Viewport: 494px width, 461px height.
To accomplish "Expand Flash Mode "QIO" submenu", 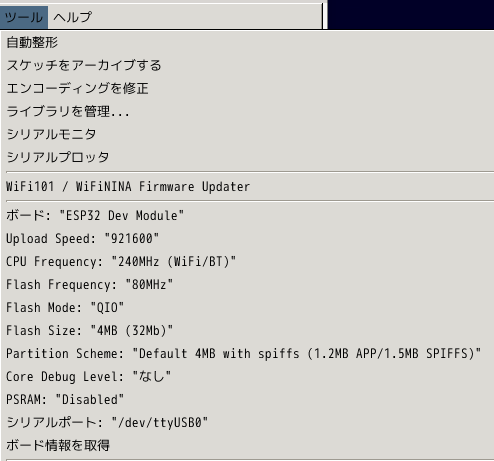I will tap(248, 308).
